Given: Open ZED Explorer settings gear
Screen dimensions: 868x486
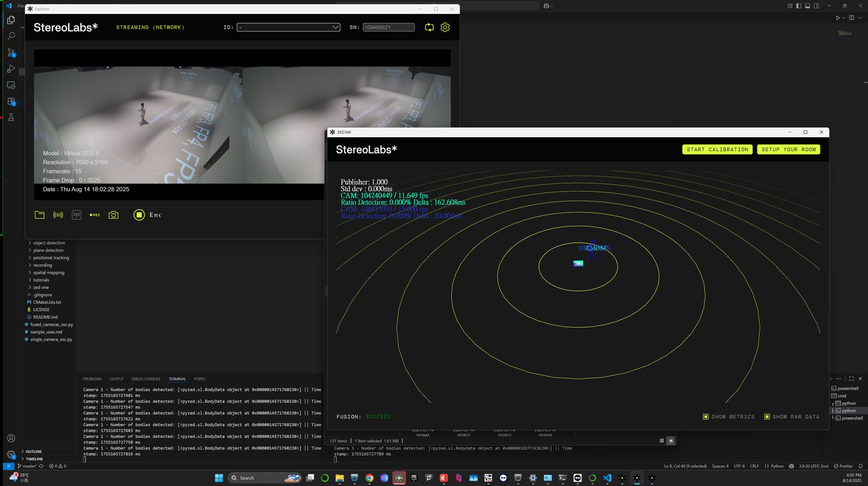Looking at the screenshot, I should (445, 28).
